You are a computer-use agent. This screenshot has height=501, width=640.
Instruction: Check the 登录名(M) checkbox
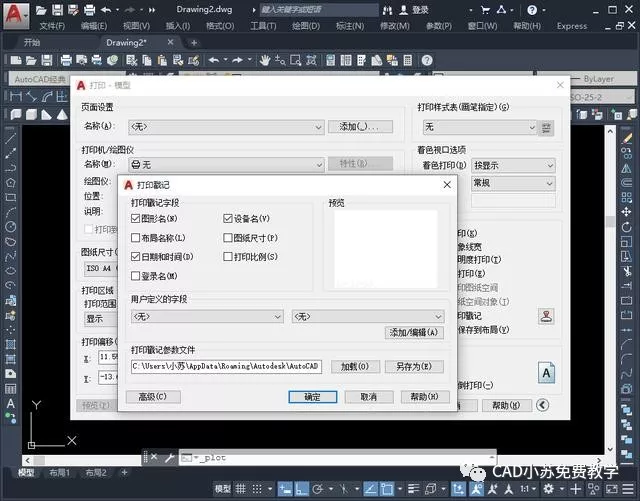tap(136, 276)
